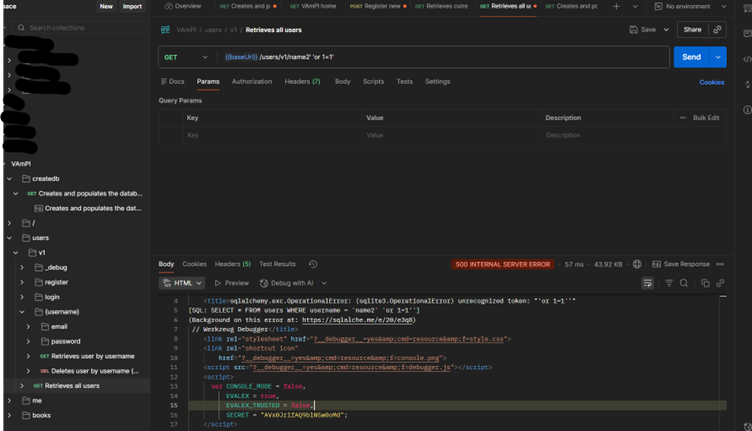Screen dimensions: 752x431
Task: Select Deletes user by username request
Action: (x=90, y=371)
